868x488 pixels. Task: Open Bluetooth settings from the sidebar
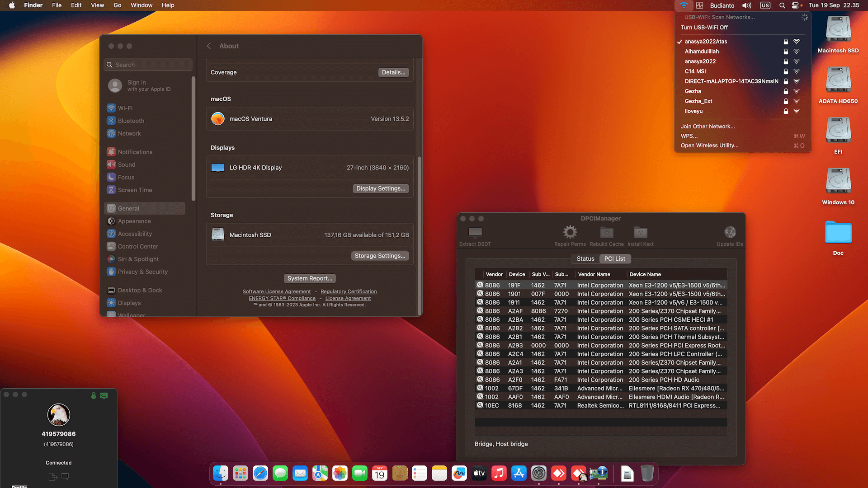click(x=131, y=121)
